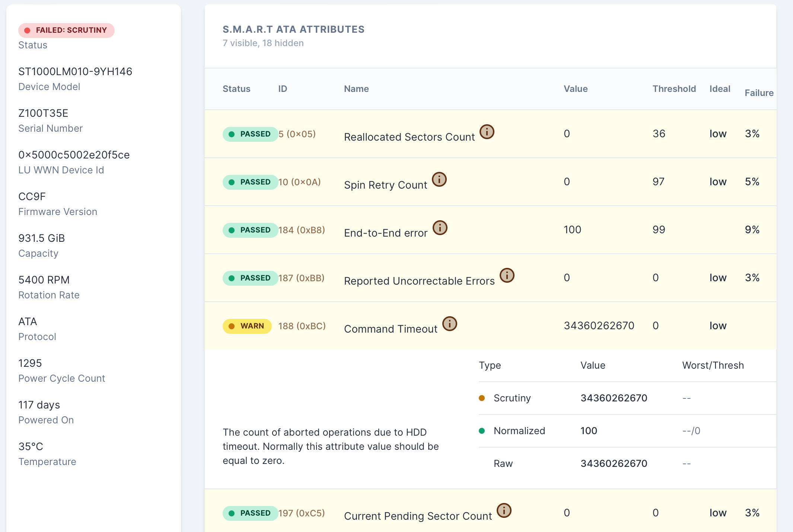
Task: Click the FAILED: SCRUTINY status badge
Action: coord(66,30)
